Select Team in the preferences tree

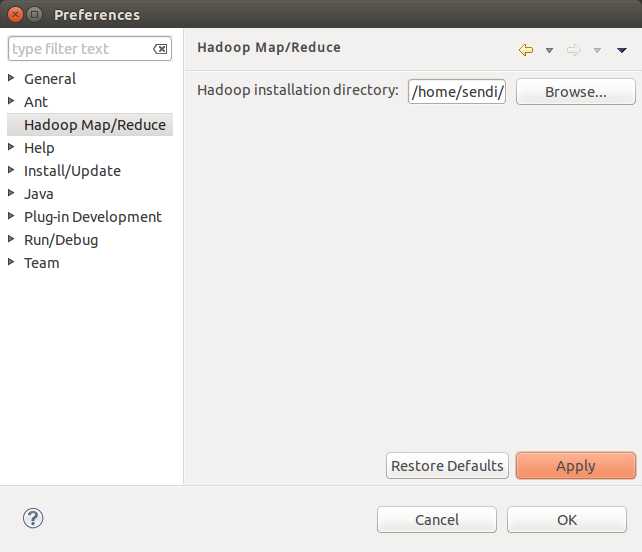click(42, 263)
